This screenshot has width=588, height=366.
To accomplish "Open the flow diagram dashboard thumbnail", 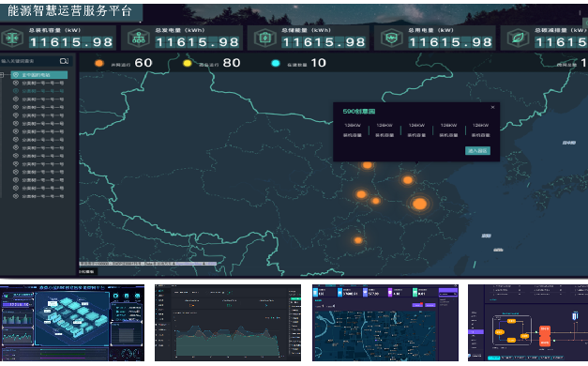I will pos(528,323).
